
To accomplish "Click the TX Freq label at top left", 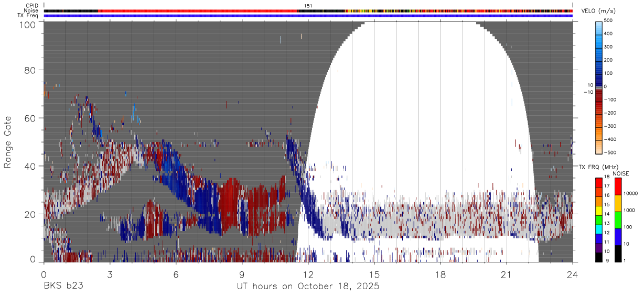I will tap(28, 15).
